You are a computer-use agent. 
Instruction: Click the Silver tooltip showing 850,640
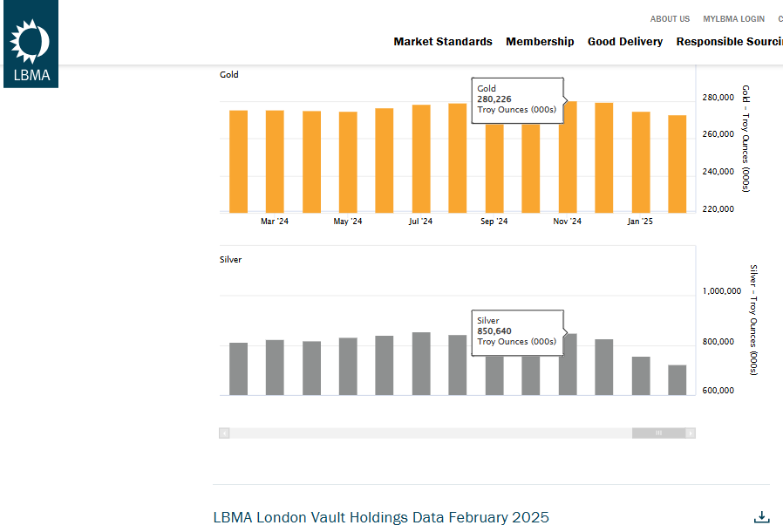[517, 332]
